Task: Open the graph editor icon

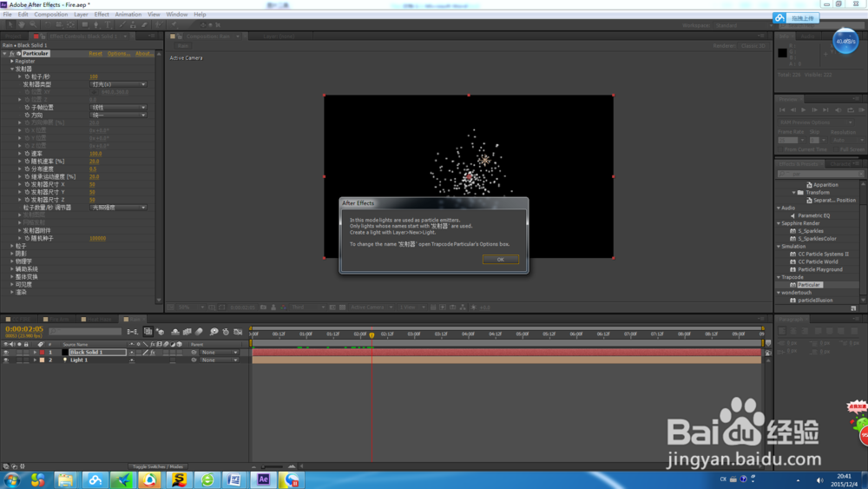Action: click(x=238, y=332)
